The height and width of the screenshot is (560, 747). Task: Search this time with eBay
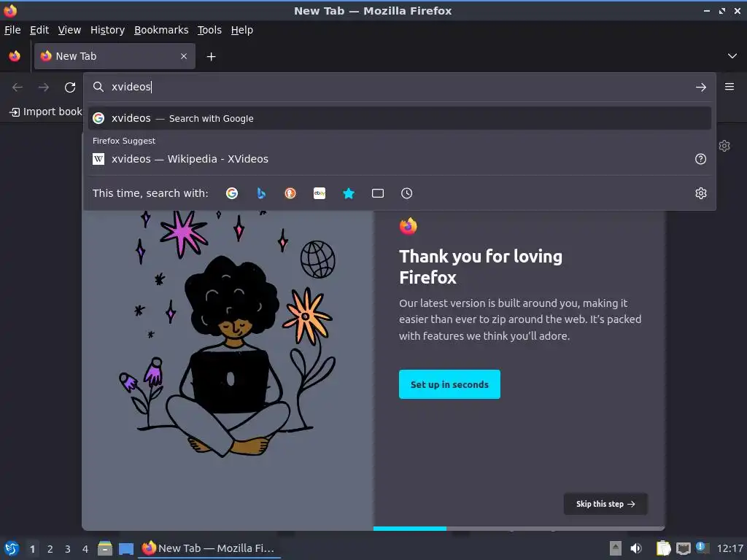point(320,193)
